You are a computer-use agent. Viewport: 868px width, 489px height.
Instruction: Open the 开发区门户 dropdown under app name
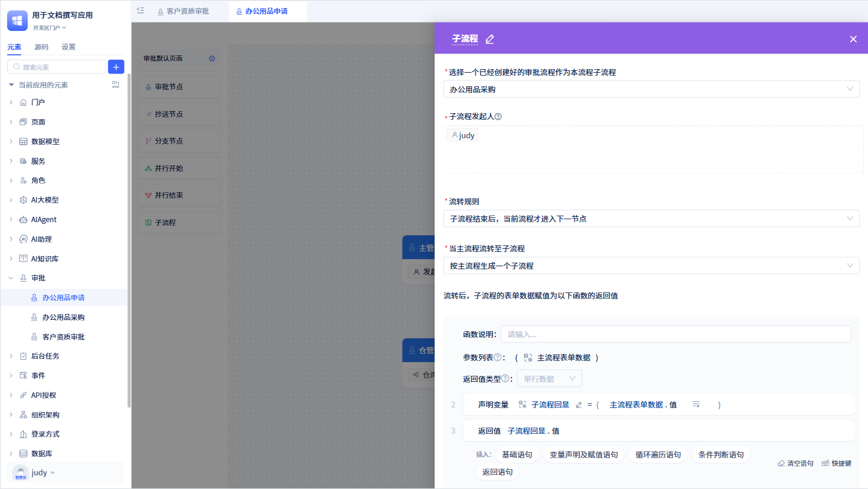[x=49, y=28]
